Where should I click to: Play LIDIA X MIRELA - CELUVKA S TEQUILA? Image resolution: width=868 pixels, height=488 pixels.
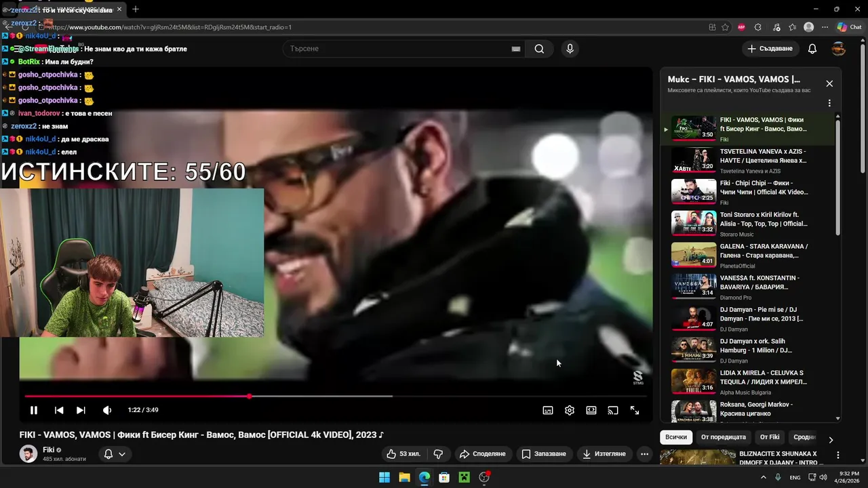click(748, 382)
